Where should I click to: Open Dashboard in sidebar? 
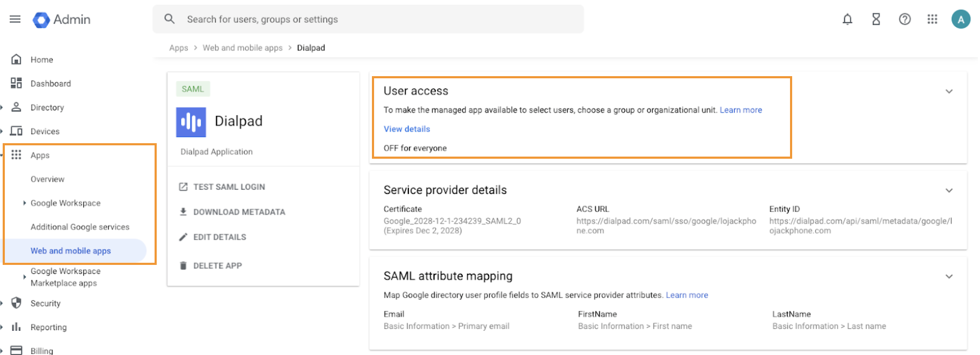point(50,84)
